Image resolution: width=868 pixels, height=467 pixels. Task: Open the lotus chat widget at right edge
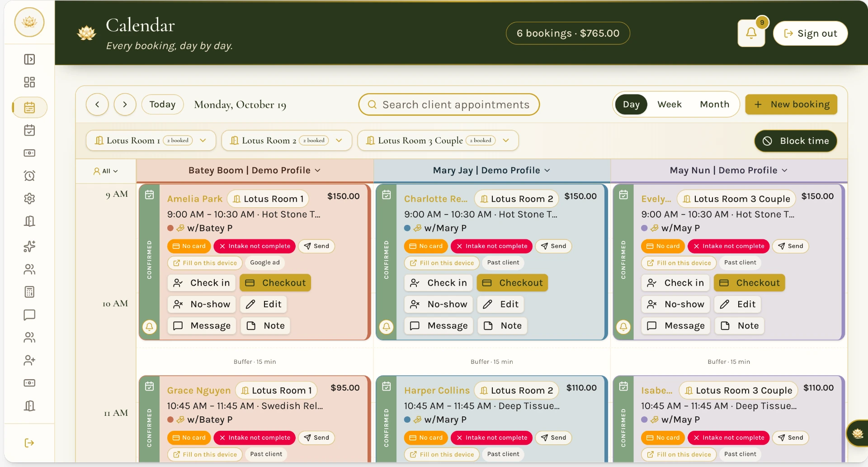(857, 434)
